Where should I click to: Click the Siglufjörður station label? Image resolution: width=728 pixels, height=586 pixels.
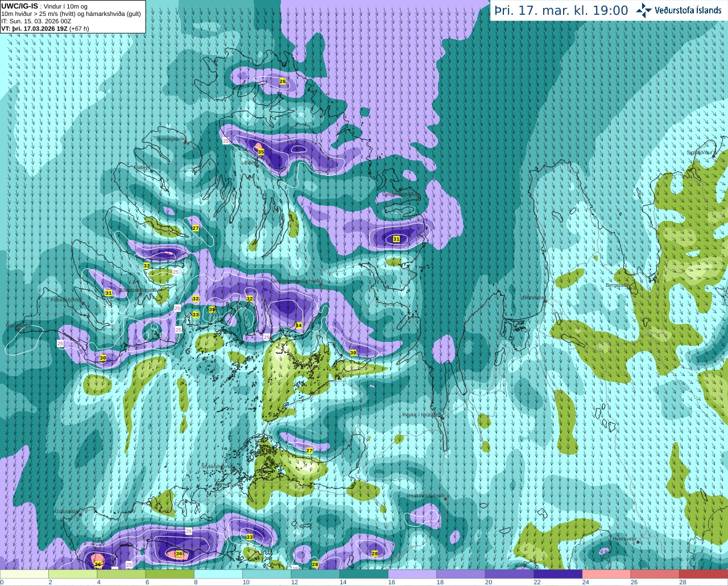pos(700,152)
